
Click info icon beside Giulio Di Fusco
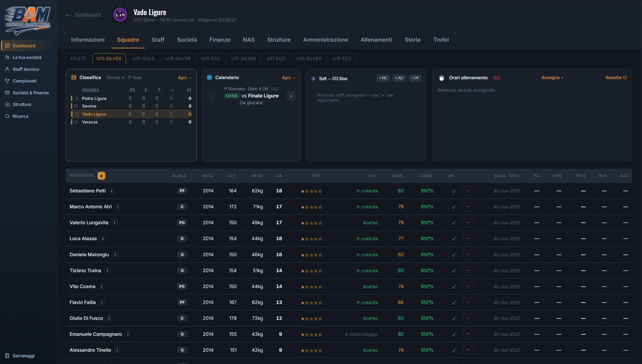pos(109,318)
